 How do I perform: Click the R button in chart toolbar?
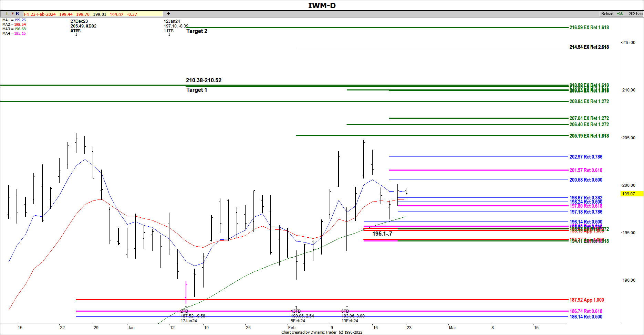[18, 14]
